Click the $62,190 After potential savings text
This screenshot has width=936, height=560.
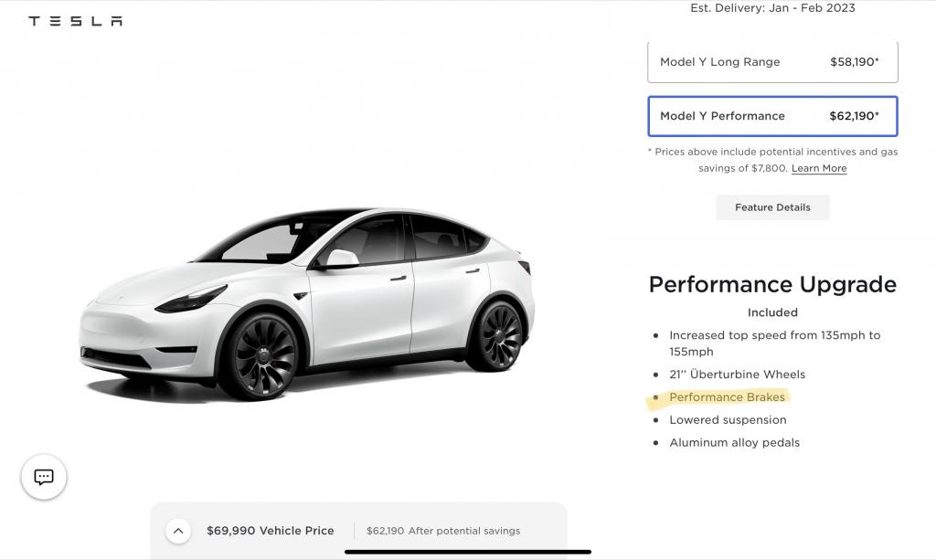pyautogui.click(x=442, y=531)
